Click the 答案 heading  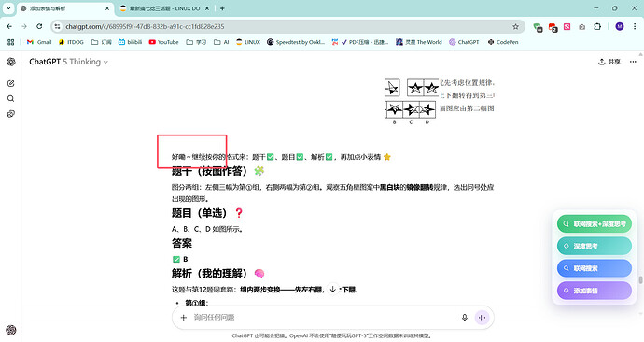182,243
